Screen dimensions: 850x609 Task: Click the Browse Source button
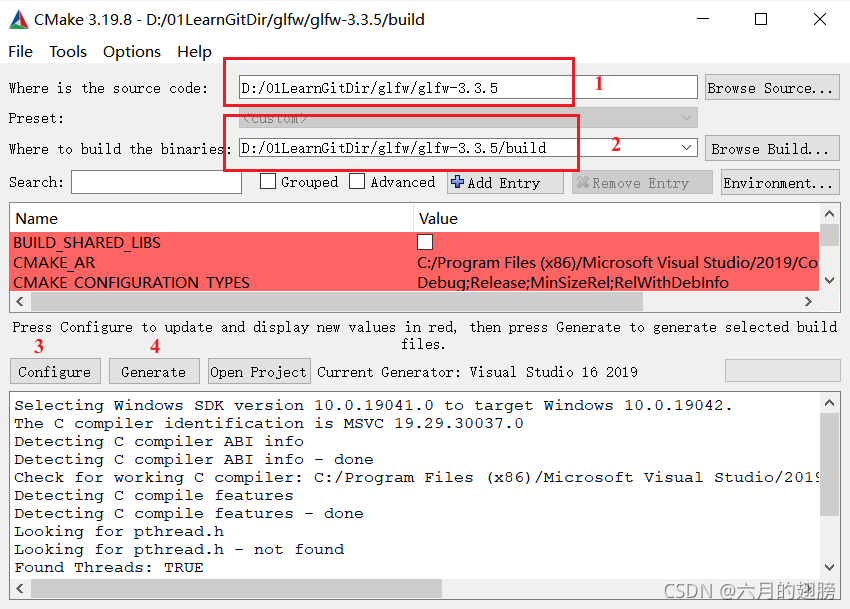coord(772,87)
